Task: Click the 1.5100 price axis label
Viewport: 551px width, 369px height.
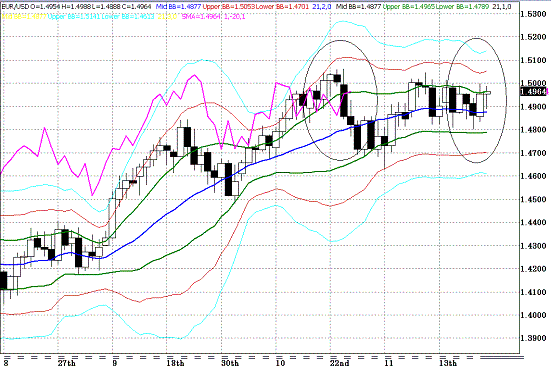Action: point(534,60)
